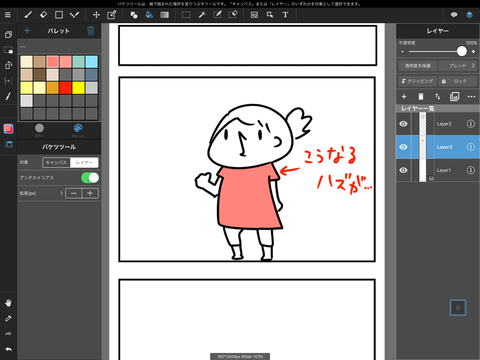Select the shape fill rectangle tool
This screenshot has width=480, height=360.
pos(59,15)
